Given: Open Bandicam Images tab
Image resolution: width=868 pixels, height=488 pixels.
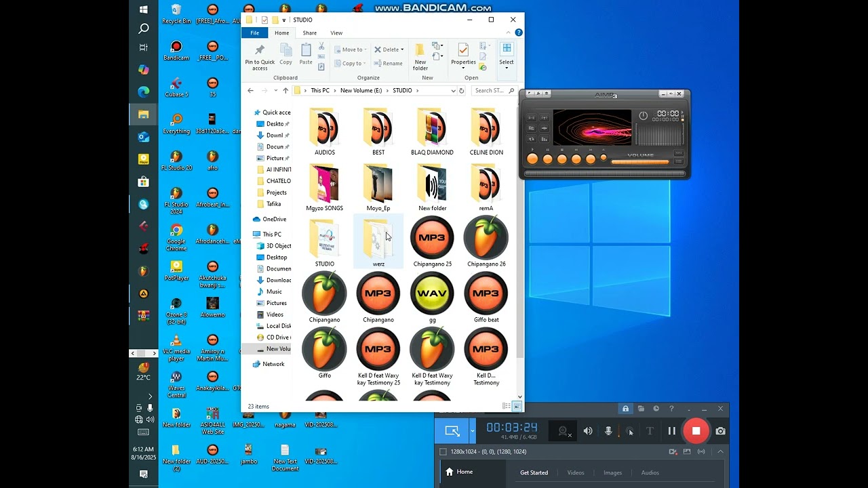Looking at the screenshot, I should tap(612, 472).
